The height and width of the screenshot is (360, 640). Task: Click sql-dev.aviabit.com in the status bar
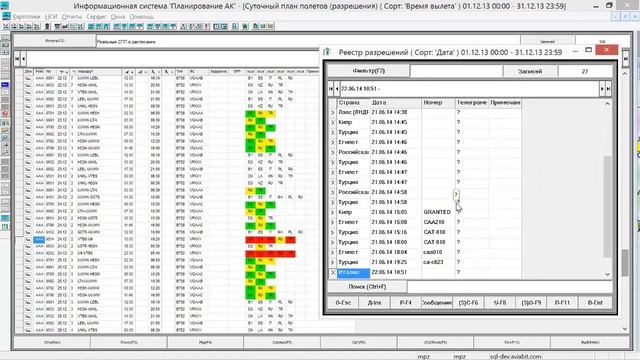click(515, 356)
